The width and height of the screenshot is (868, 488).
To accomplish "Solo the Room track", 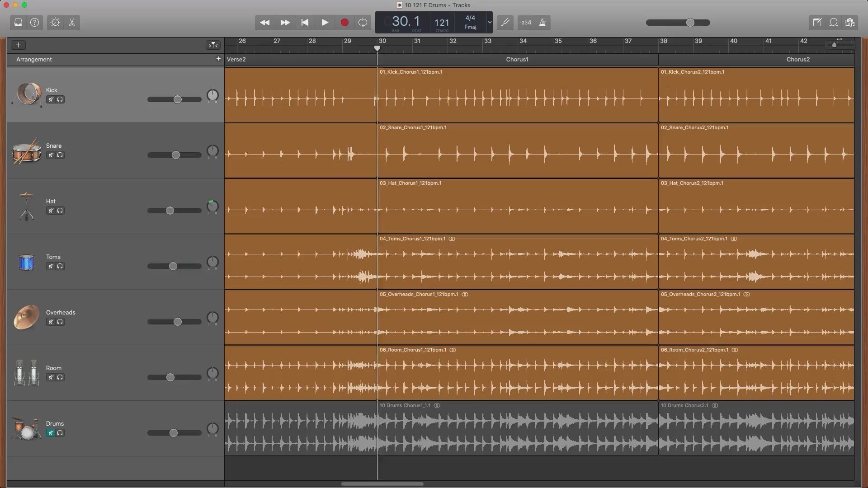I will 60,377.
